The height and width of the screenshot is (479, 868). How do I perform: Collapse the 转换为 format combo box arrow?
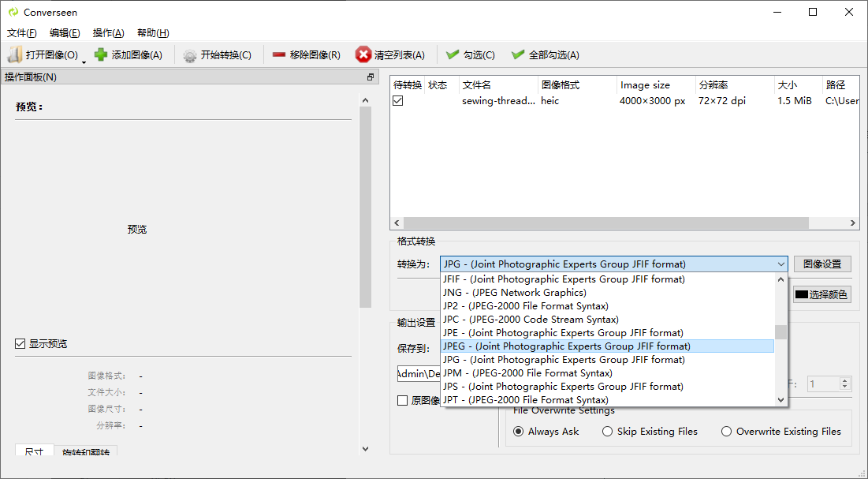tap(780, 264)
